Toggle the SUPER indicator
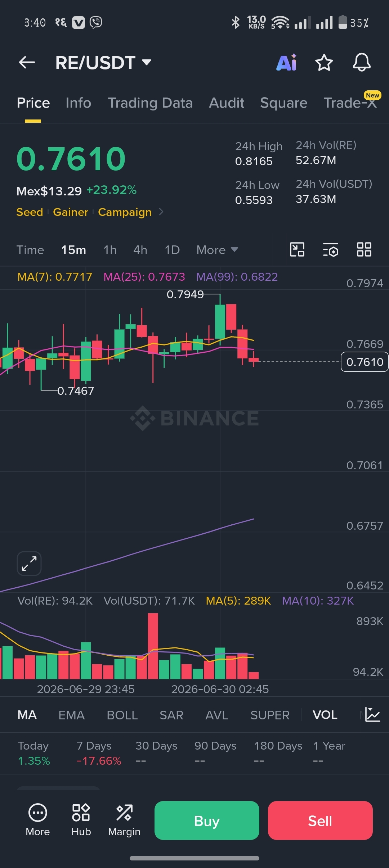 click(270, 715)
